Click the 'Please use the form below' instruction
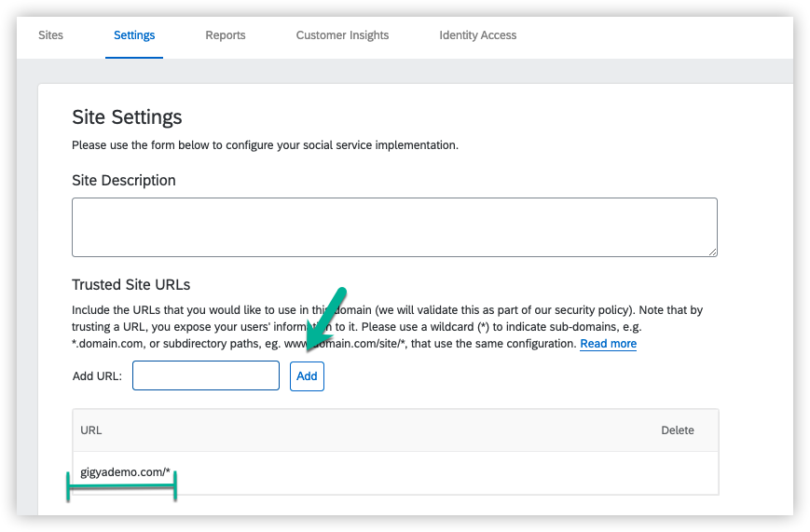810x532 pixels. 265,145
